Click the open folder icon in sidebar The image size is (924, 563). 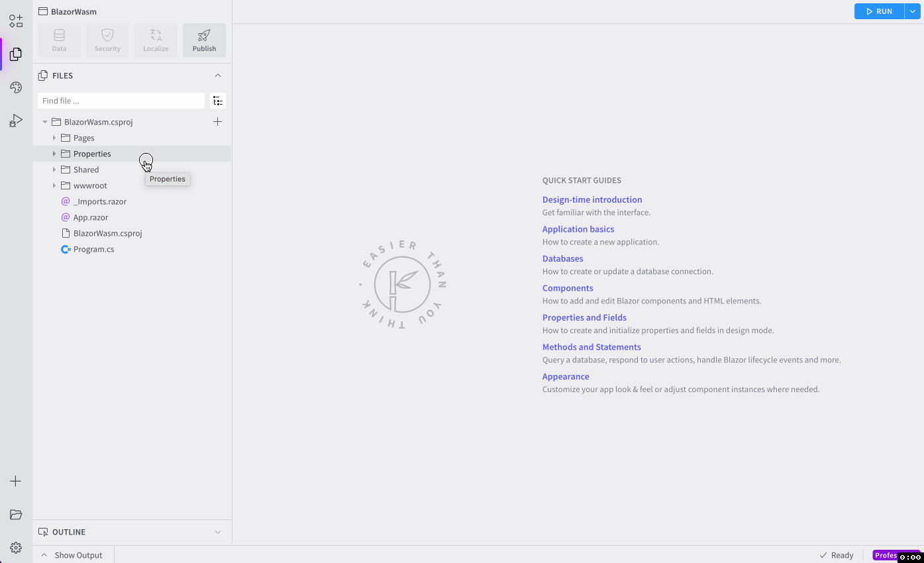tap(16, 515)
